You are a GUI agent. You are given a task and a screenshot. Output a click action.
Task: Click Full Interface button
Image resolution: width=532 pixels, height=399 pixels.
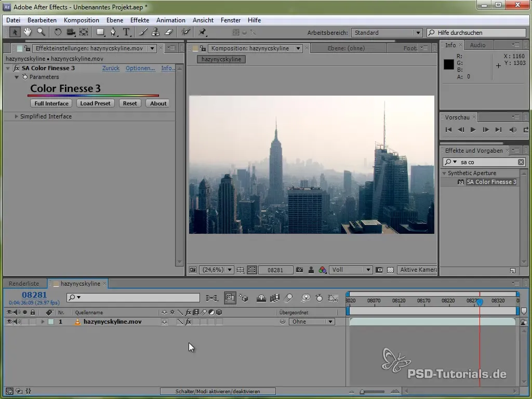pos(51,103)
